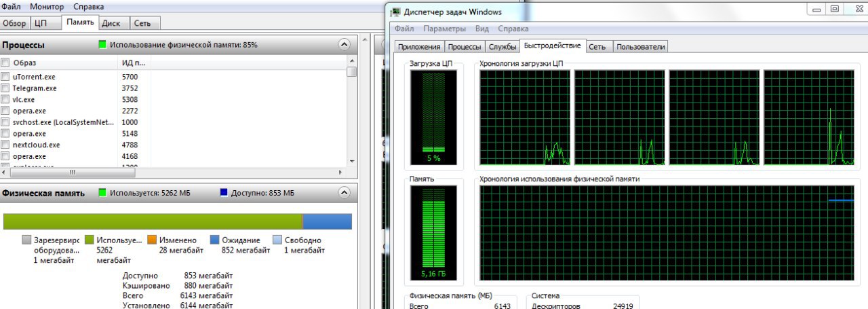Viewport: 868px width, 309px height.
Task: Select the 'Быстродействие' tab
Action: pos(552,46)
